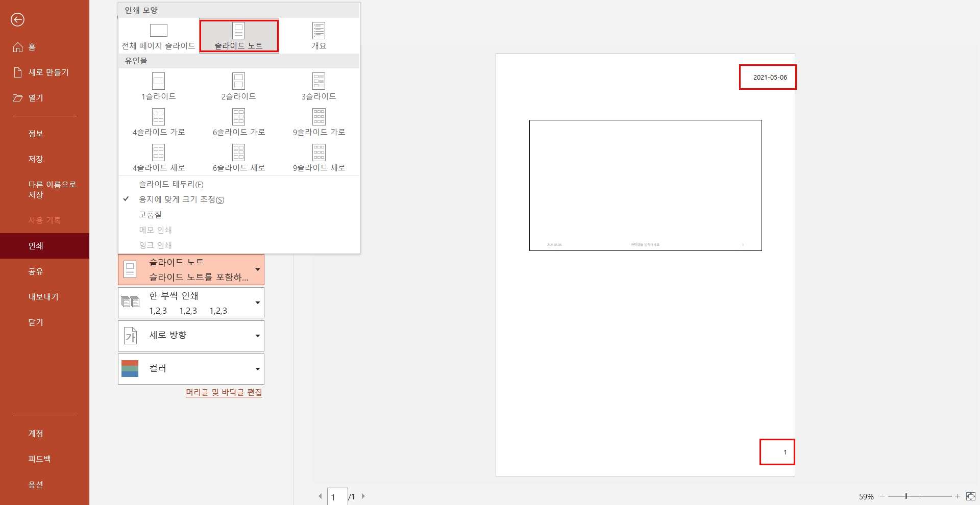Pick the 2슬라이드 handout layout

pyautogui.click(x=239, y=86)
